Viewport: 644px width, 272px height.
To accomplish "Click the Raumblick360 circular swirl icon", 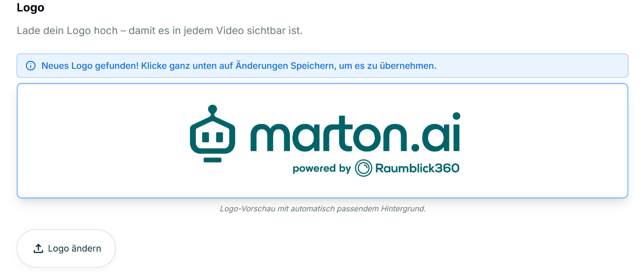I will pos(363,168).
